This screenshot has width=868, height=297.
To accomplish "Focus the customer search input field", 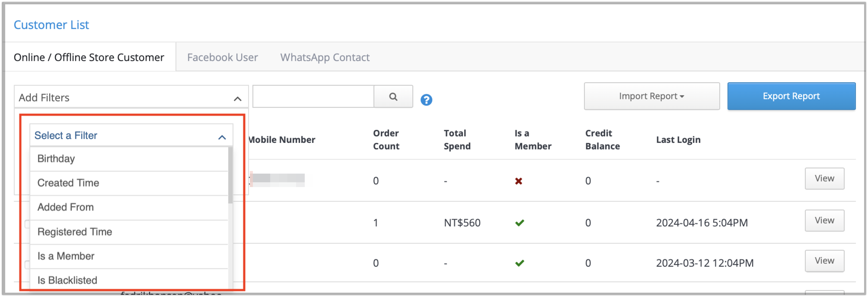I will click(313, 97).
